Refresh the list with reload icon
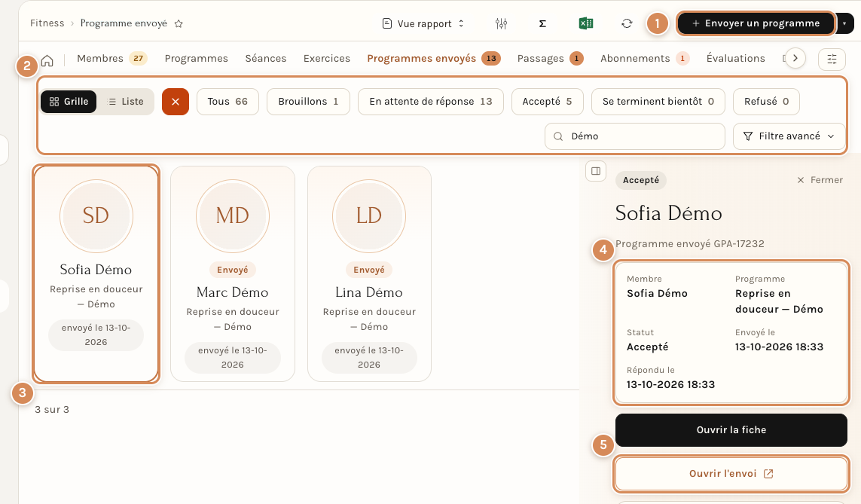Screen dimensions: 861x504 tap(627, 23)
